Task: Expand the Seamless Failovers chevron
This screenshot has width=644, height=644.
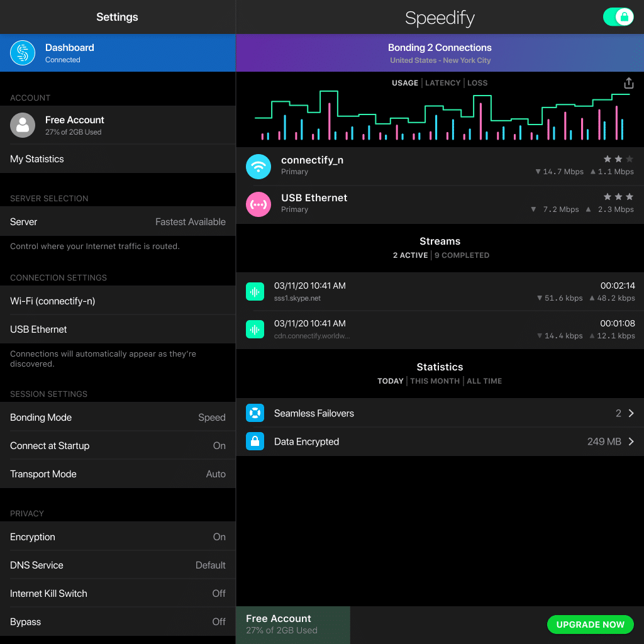Action: (631, 413)
